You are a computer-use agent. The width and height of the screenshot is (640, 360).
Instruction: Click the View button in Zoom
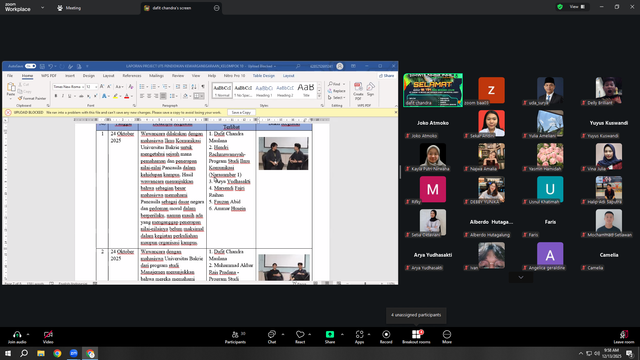pos(577,7)
